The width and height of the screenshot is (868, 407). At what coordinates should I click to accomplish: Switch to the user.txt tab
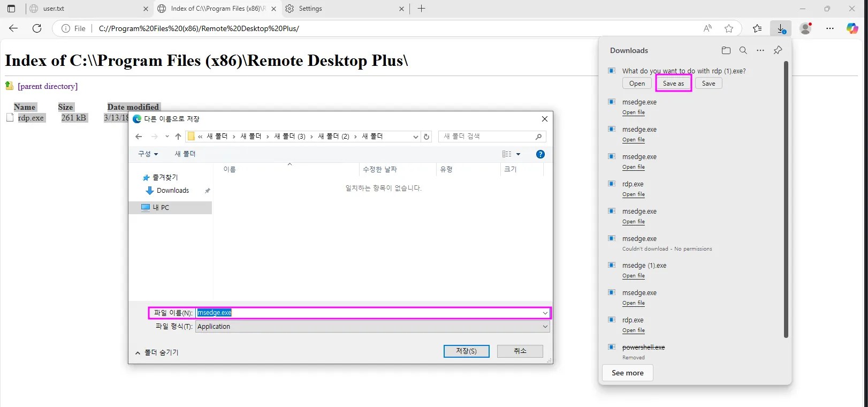(88, 9)
